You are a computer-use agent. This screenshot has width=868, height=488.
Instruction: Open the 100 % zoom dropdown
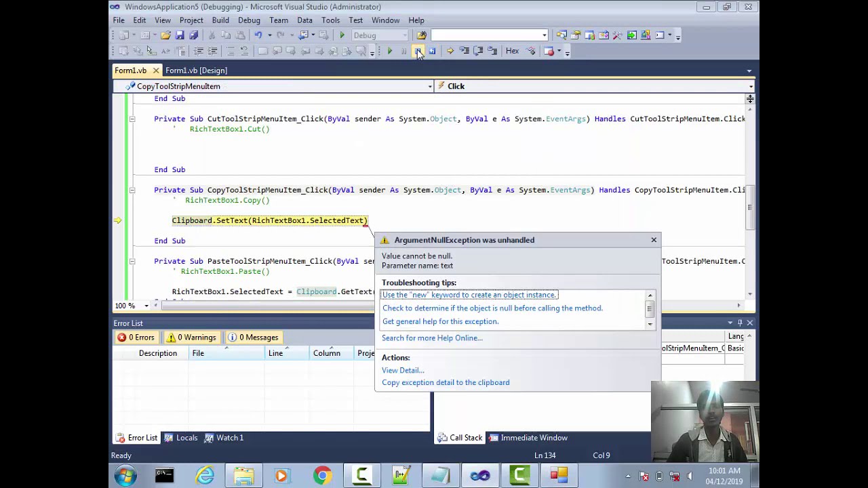(x=146, y=306)
